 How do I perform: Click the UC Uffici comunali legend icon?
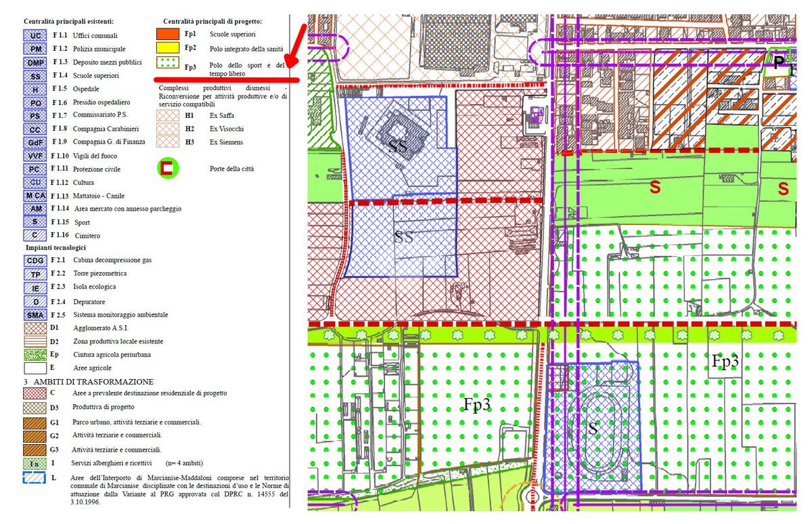coord(35,35)
